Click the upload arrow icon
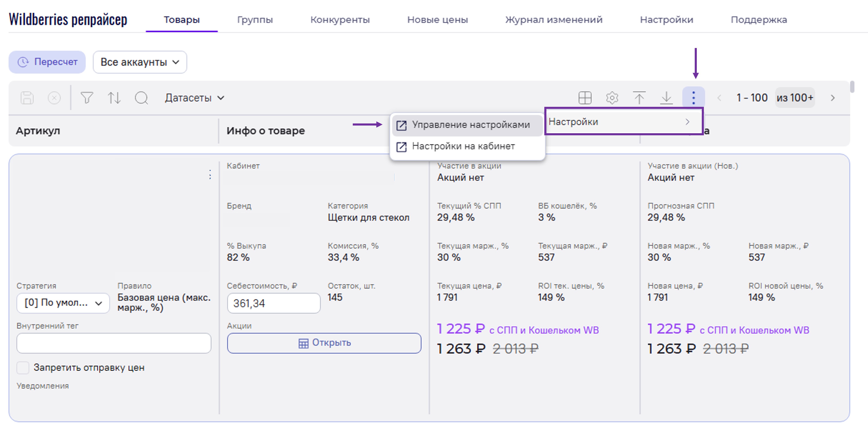 click(x=639, y=98)
